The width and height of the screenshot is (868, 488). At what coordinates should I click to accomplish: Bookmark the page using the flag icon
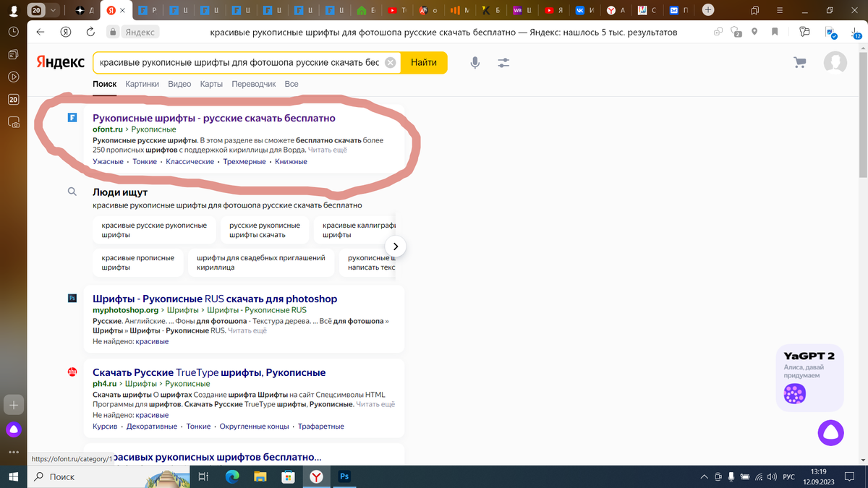point(775,32)
